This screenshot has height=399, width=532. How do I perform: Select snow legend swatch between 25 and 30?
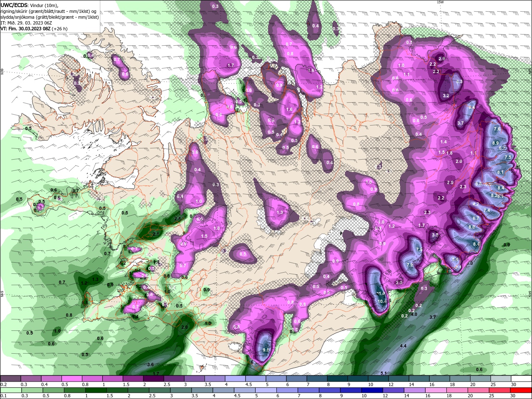coord(501,379)
